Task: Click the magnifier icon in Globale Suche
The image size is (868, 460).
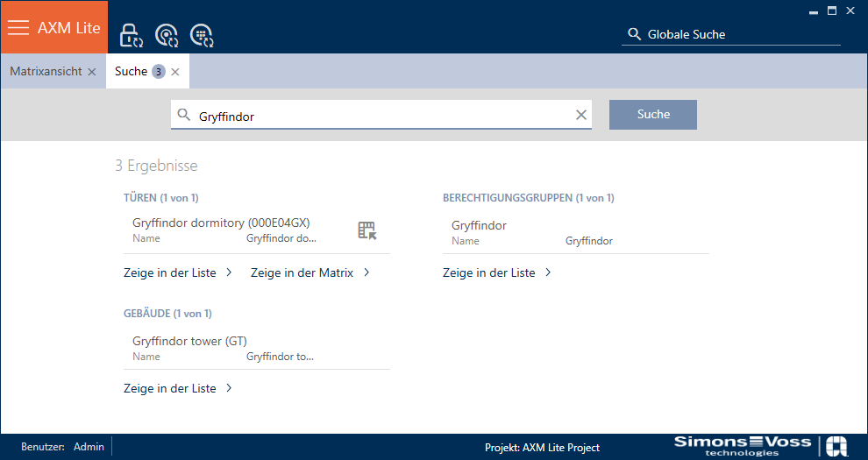Action: pyautogui.click(x=634, y=34)
